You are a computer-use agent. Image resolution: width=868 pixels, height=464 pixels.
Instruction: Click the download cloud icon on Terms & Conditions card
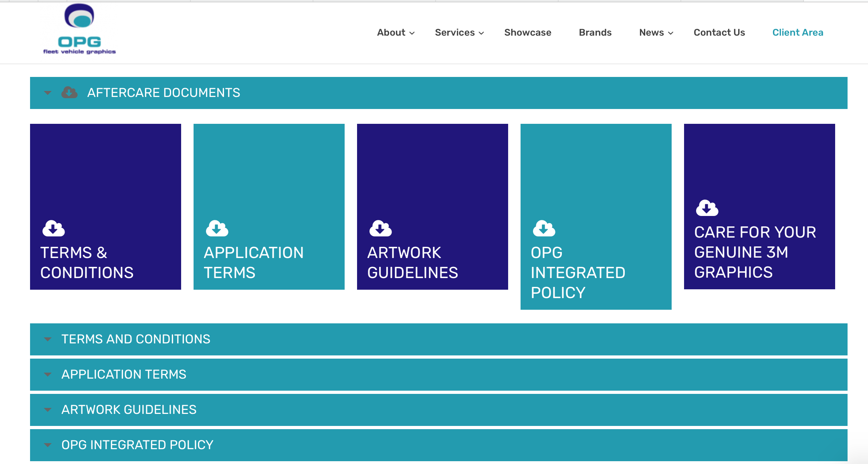[x=54, y=228]
